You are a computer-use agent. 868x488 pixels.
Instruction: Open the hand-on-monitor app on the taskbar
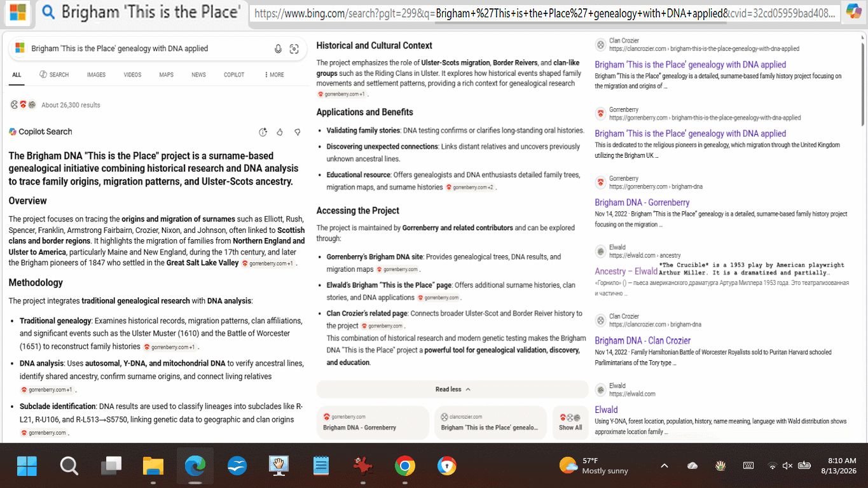[279, 466]
